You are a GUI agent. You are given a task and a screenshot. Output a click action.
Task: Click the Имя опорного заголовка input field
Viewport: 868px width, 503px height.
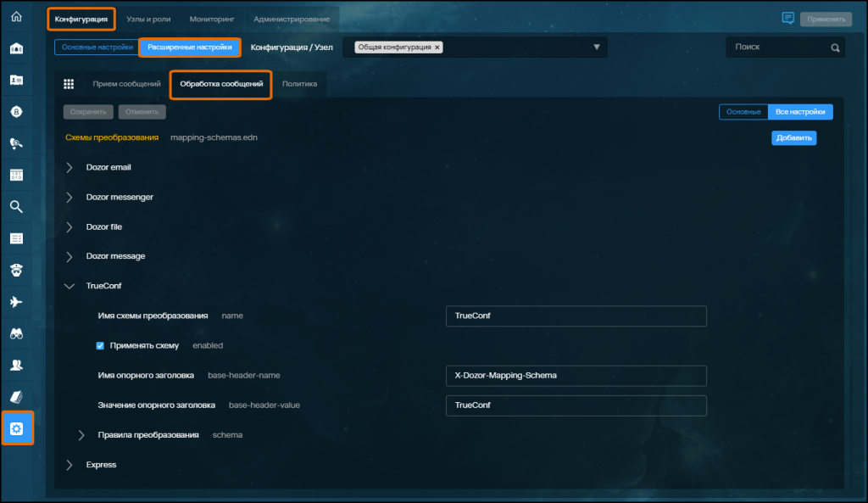pyautogui.click(x=576, y=375)
